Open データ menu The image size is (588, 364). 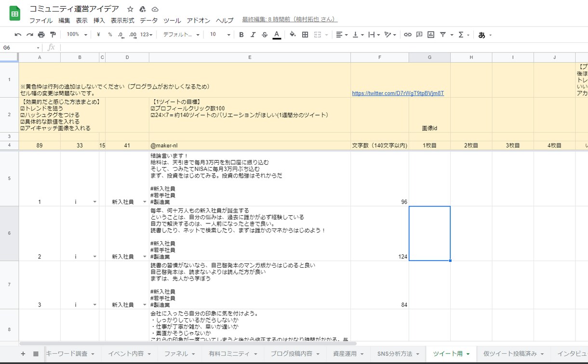(x=149, y=20)
